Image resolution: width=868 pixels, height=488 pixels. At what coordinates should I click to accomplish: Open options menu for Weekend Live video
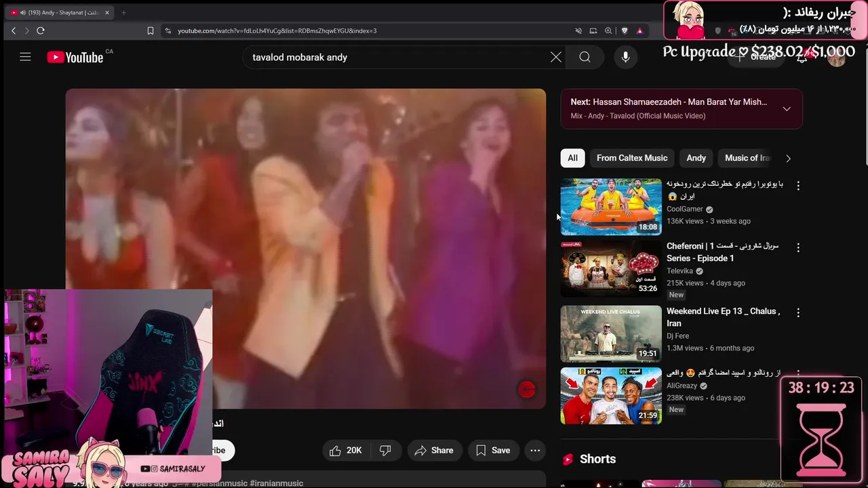click(798, 312)
